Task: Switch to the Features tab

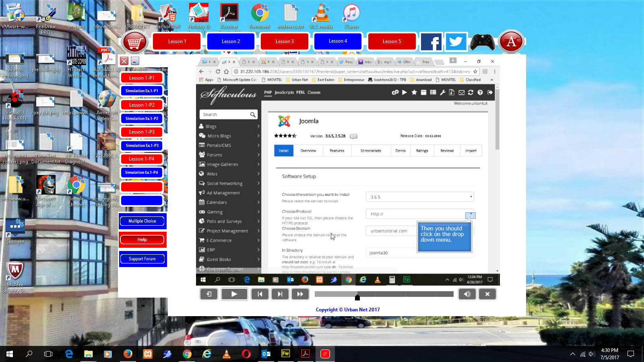Action: click(337, 151)
